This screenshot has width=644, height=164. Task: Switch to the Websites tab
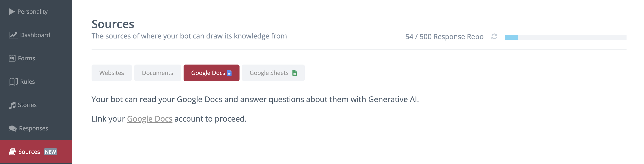pyautogui.click(x=111, y=73)
